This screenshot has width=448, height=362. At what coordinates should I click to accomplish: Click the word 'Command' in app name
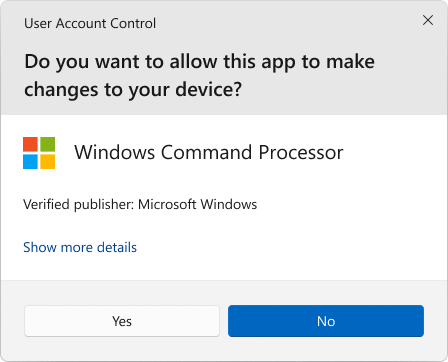pyautogui.click(x=206, y=152)
